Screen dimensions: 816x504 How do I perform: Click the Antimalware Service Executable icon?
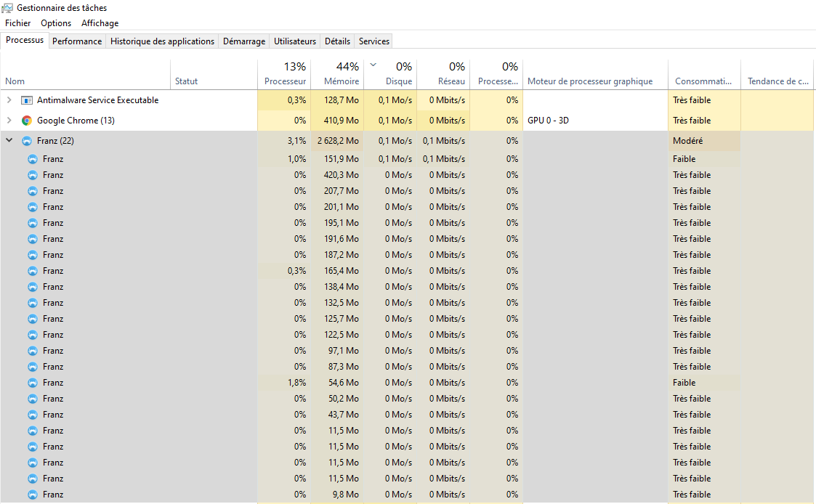click(x=27, y=100)
